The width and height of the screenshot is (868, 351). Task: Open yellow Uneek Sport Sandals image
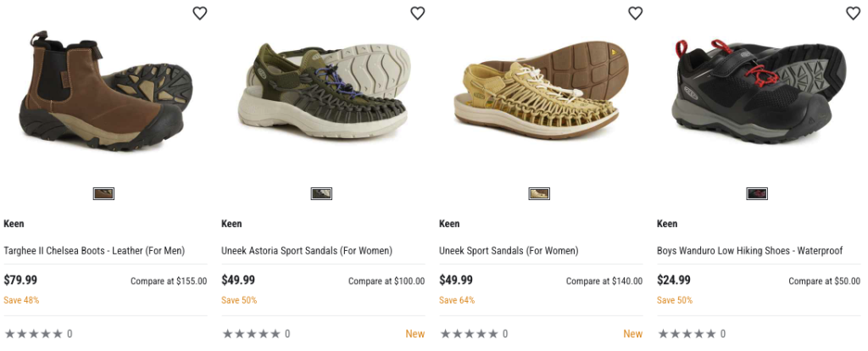[x=539, y=93]
